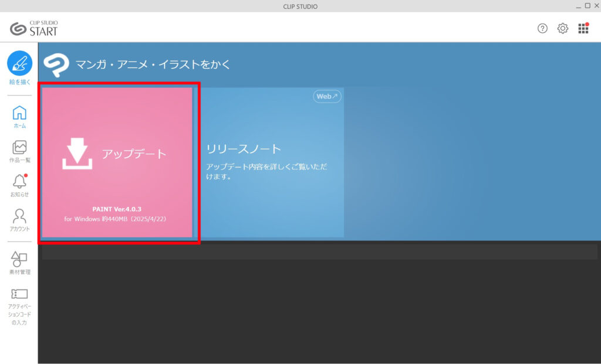Screen dimensions: 601x364
Task: Open settings gear icon
Action: click(563, 28)
